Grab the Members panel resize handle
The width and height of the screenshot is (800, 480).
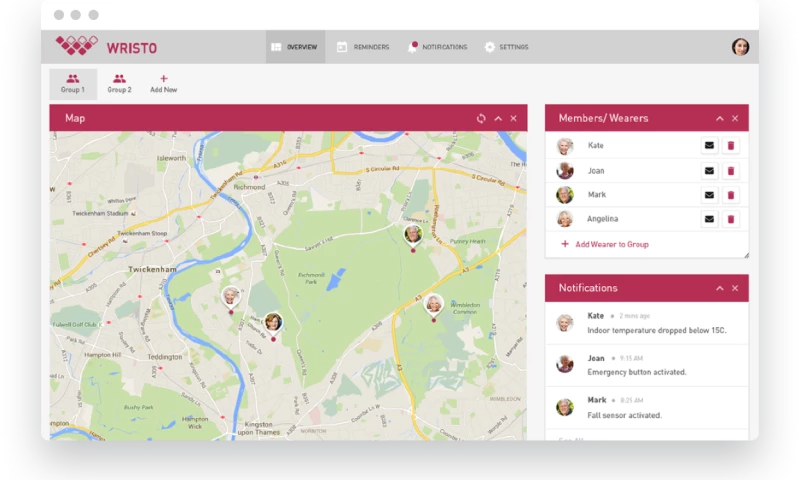point(746,255)
